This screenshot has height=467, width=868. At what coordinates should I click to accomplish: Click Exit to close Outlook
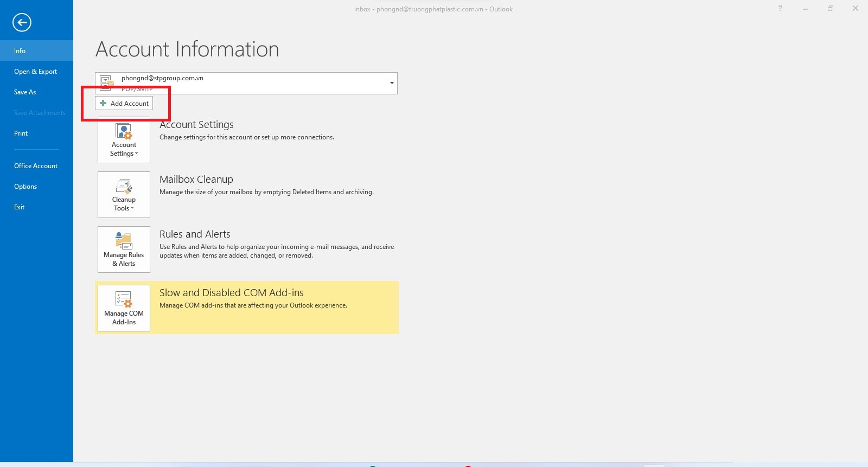click(x=19, y=207)
